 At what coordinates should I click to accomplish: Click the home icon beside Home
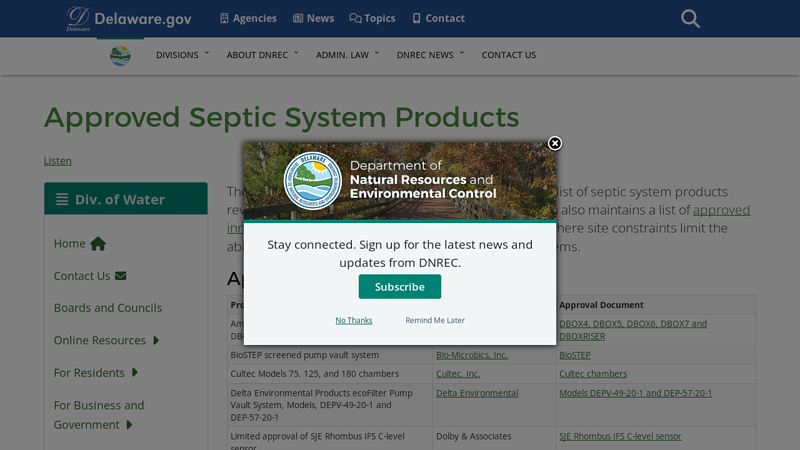point(98,244)
